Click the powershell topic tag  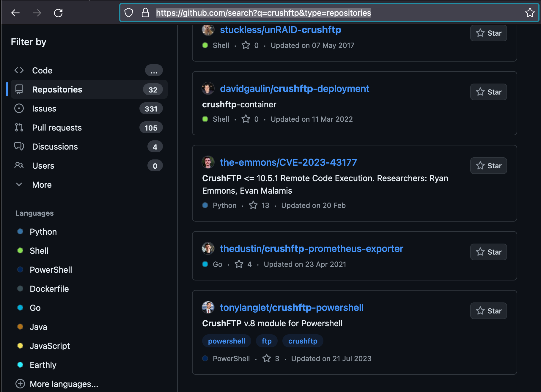point(227,341)
